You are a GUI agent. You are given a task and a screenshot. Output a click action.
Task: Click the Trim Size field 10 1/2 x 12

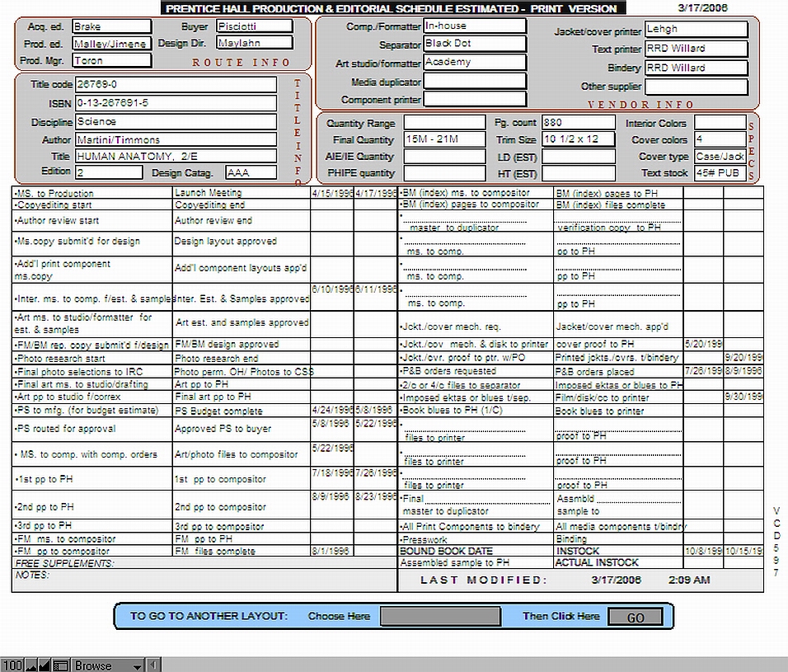pyautogui.click(x=579, y=139)
